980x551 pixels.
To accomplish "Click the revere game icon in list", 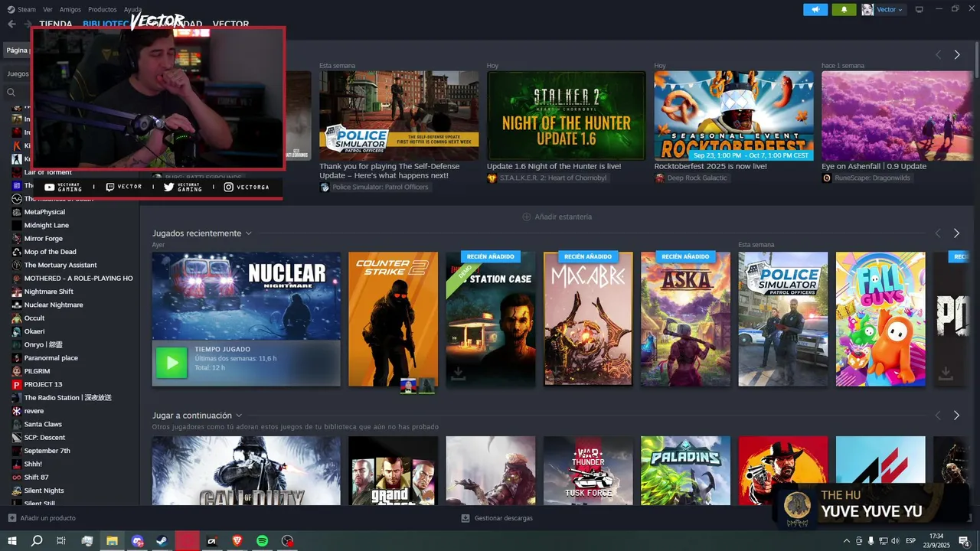I will tap(17, 411).
